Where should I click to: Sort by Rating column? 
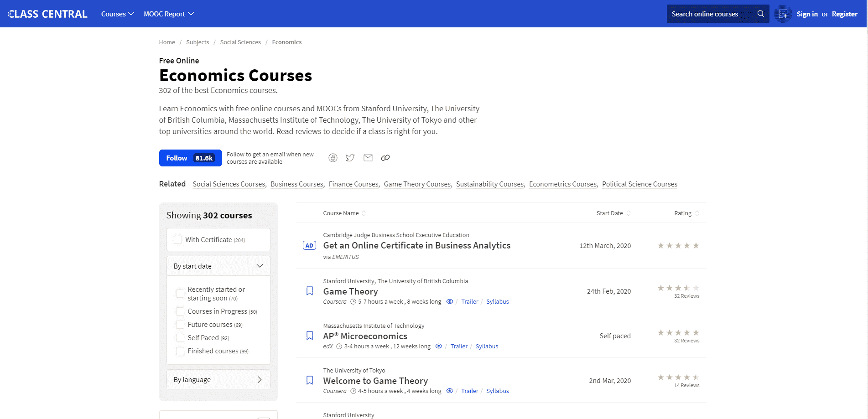(686, 213)
